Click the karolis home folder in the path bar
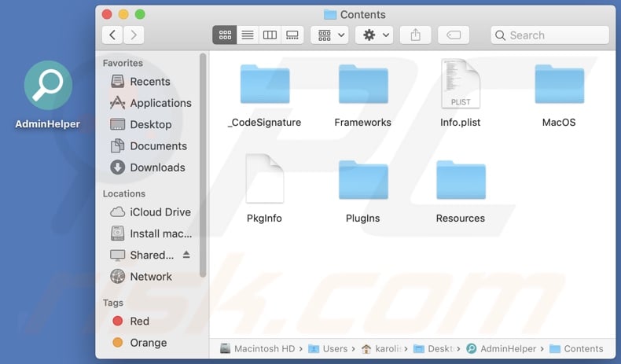The image size is (621, 364). coord(381,348)
